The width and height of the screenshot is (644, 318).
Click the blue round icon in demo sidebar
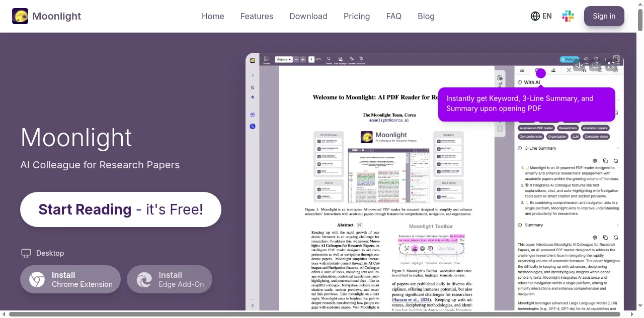pyautogui.click(x=253, y=126)
